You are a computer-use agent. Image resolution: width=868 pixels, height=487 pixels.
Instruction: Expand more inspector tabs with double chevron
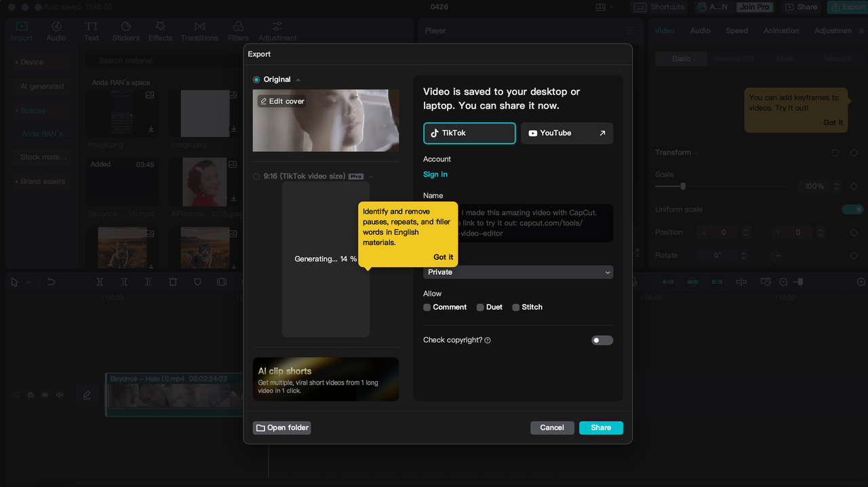(x=861, y=31)
